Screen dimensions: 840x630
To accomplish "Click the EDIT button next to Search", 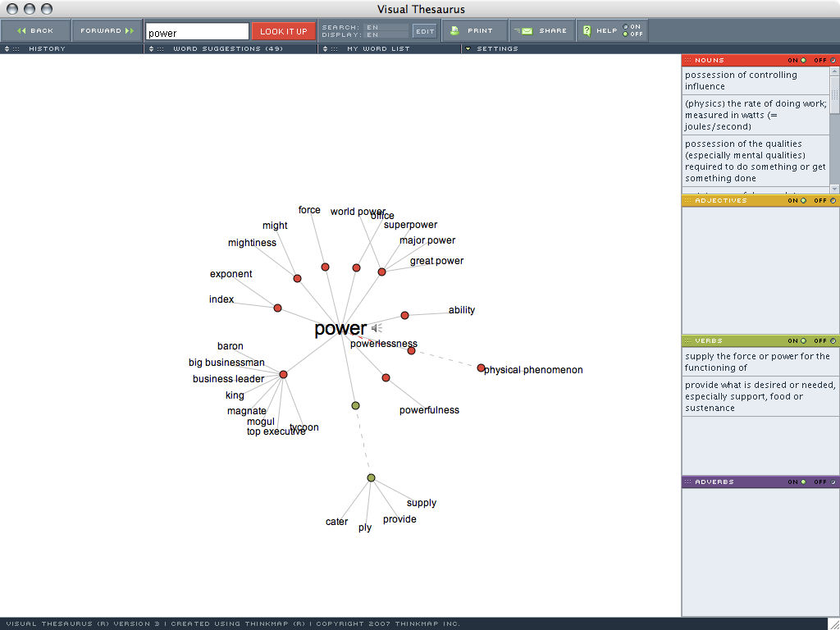I will (x=425, y=30).
